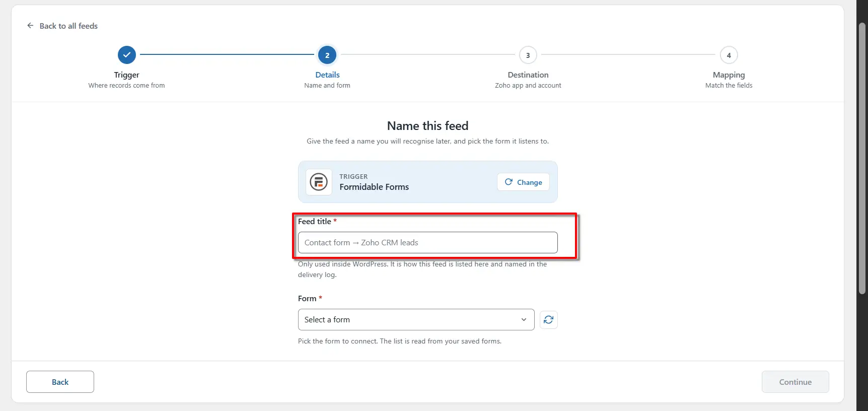Open the Select a form dropdown
868x411 pixels.
tap(416, 319)
